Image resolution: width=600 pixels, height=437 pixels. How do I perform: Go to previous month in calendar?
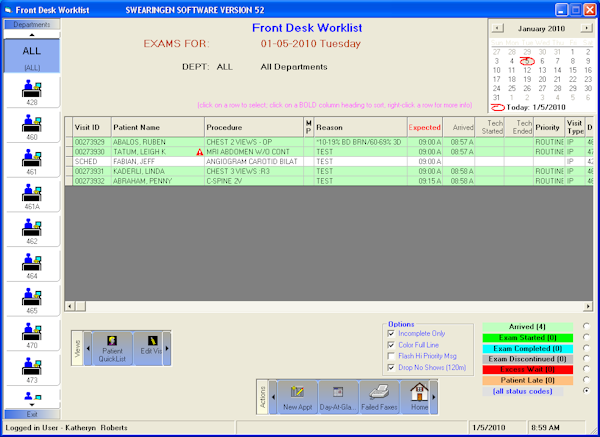[497, 28]
